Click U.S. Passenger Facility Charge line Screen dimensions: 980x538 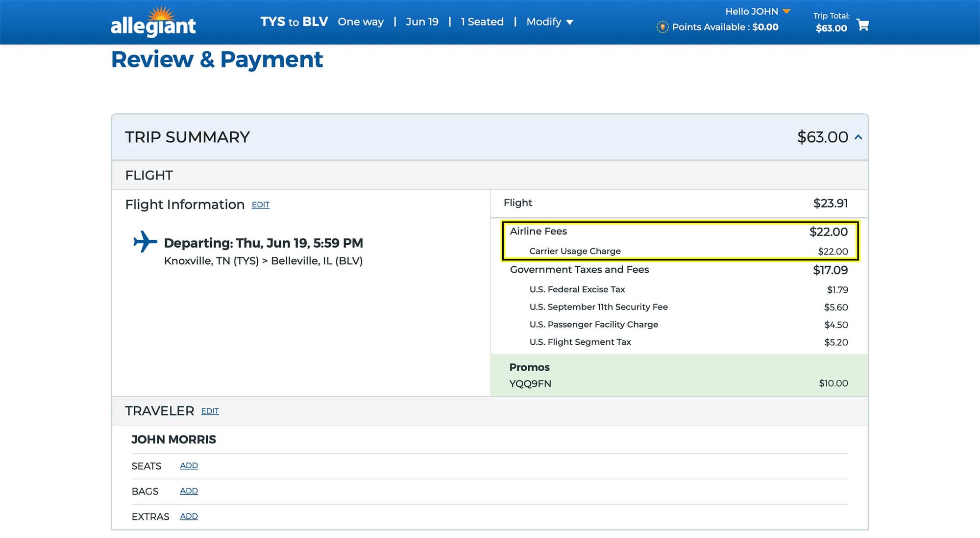tap(688, 325)
